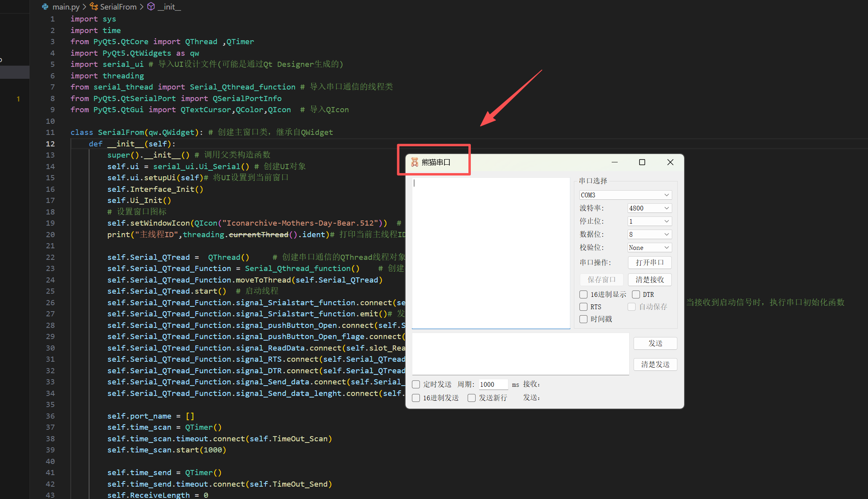Enable 定时发送 timed sending
This screenshot has height=499, width=868.
click(x=416, y=384)
